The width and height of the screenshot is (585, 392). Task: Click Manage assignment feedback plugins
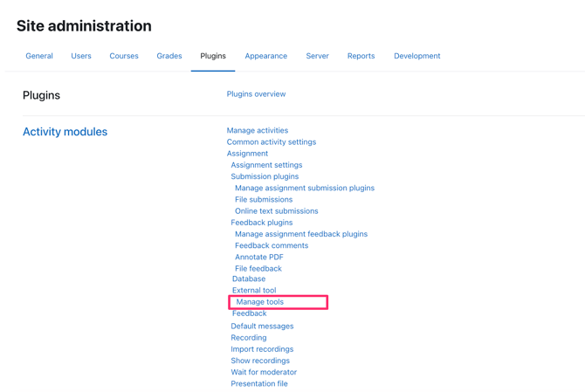[301, 234]
